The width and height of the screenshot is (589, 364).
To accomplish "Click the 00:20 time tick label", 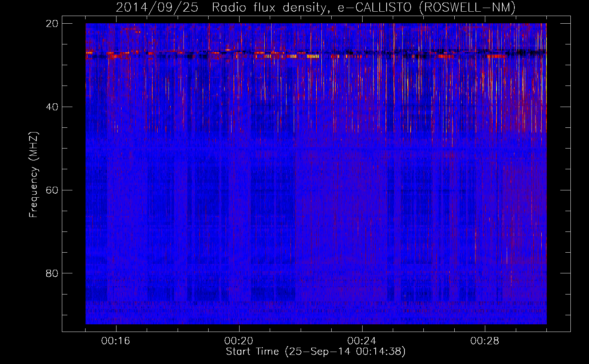I will tap(239, 341).
